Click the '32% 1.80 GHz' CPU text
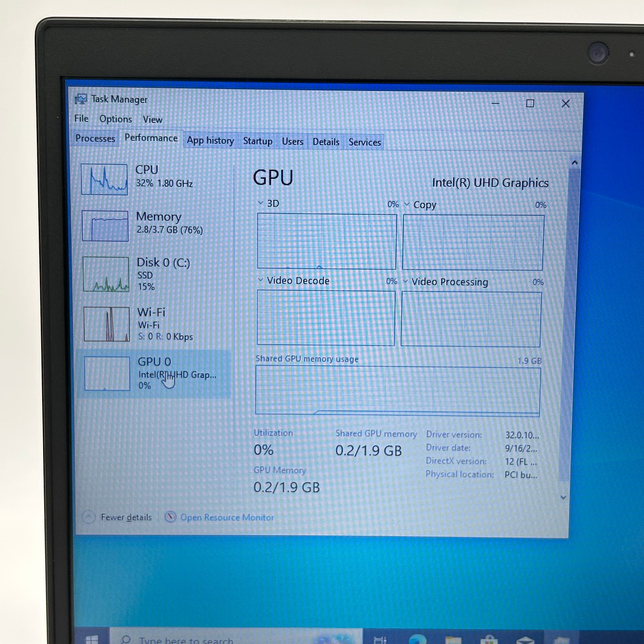Screen dimensions: 644x644 [164, 183]
